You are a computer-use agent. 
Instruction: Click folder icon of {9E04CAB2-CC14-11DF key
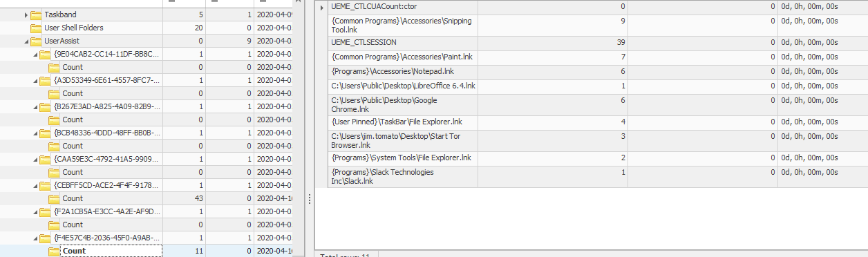[46, 54]
